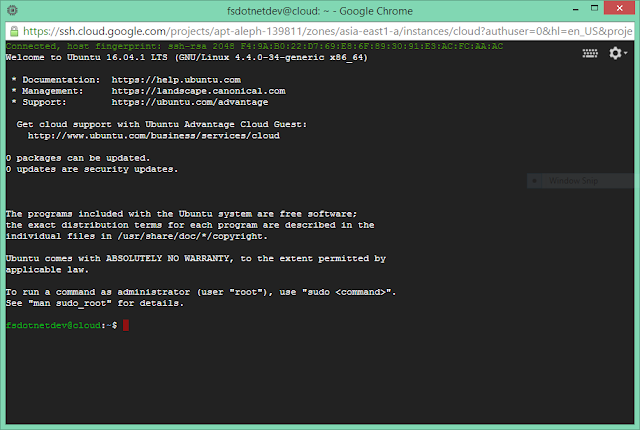Click '0 updates are security updates.' text

(92, 169)
